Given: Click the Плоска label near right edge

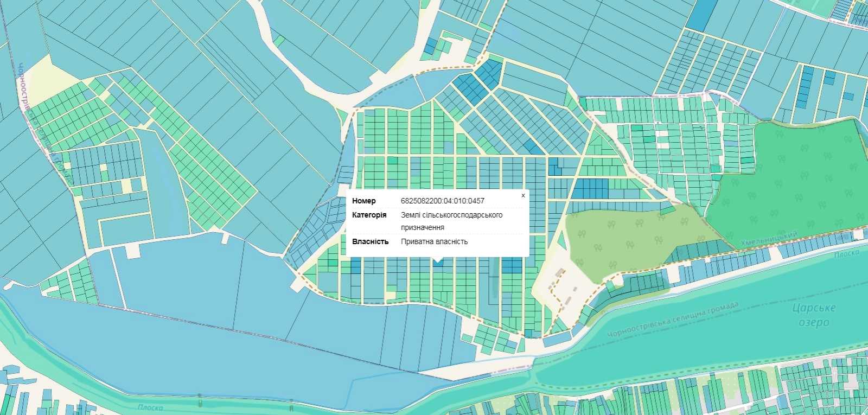Looking at the screenshot, I should pyautogui.click(x=846, y=253).
